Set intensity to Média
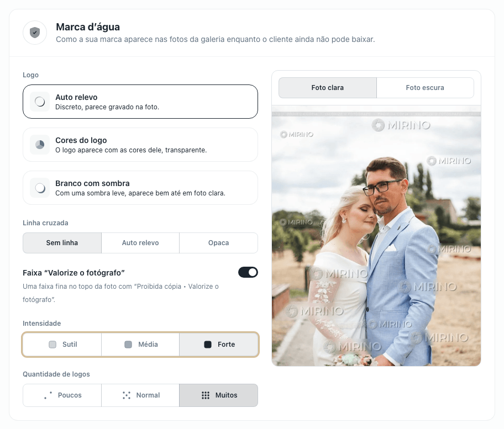504x429 pixels. 140,345
